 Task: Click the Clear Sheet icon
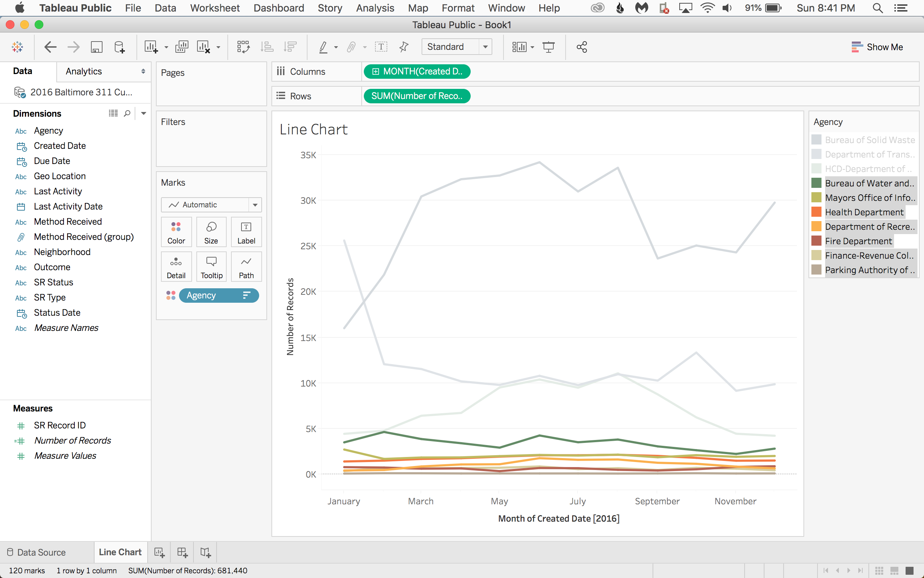click(204, 47)
